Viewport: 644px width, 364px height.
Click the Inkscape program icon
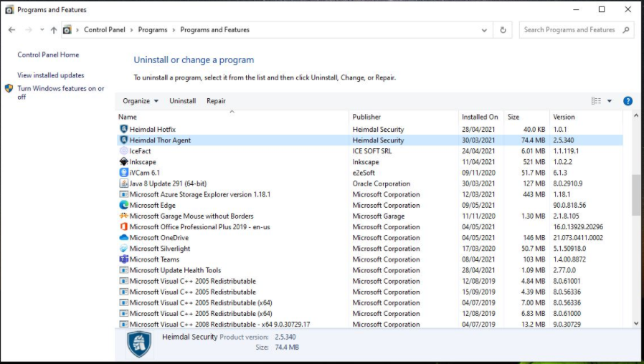pos(123,162)
